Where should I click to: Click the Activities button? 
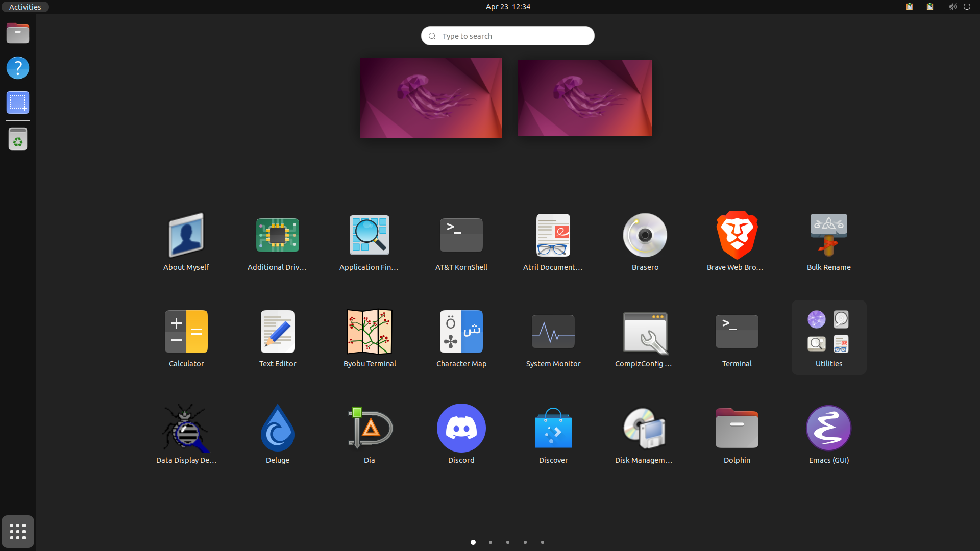point(24,7)
